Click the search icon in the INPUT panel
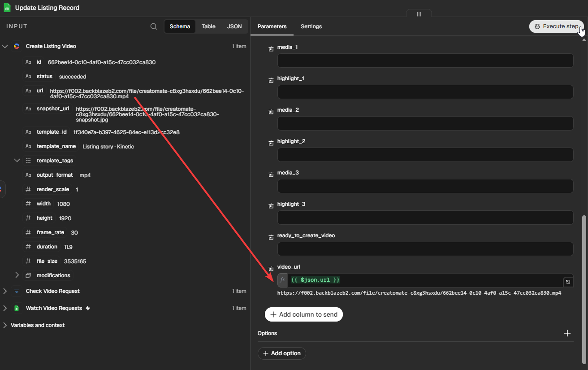The height and width of the screenshot is (370, 588). pos(154,26)
